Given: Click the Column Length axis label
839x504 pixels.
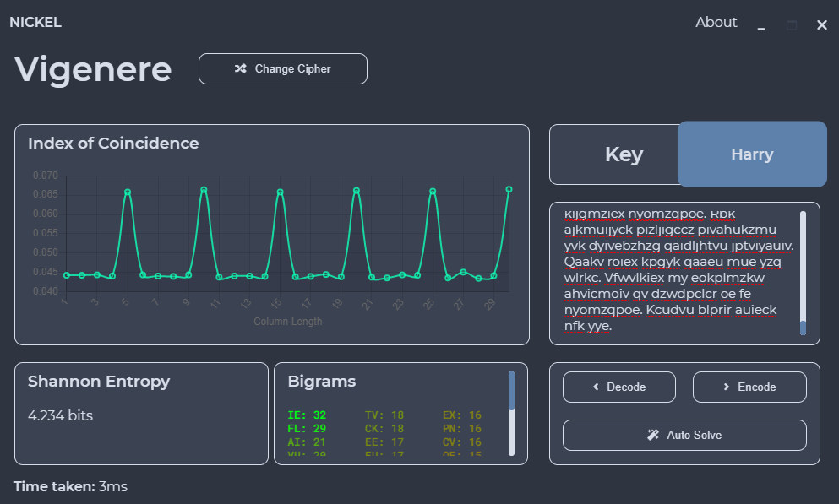Looking at the screenshot, I should point(288,321).
